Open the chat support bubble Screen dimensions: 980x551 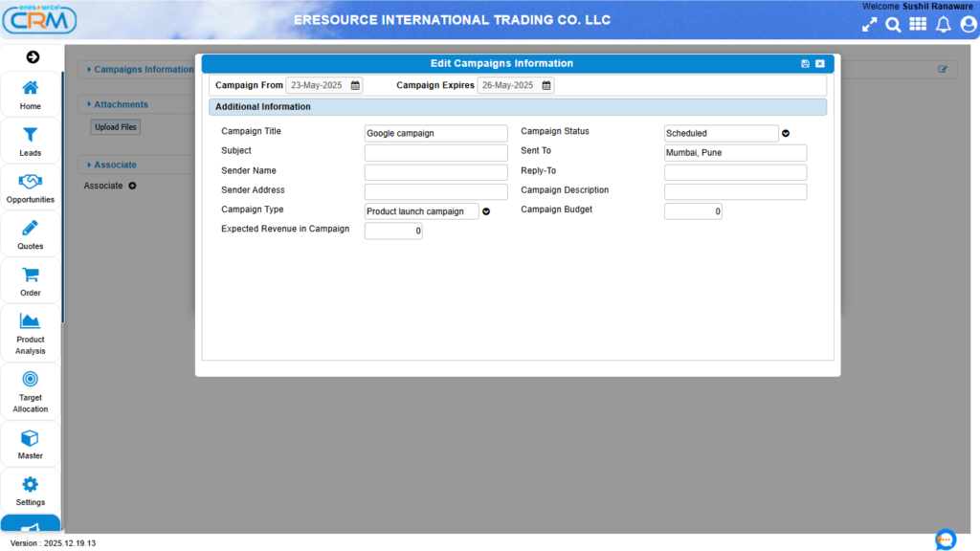tap(945, 540)
